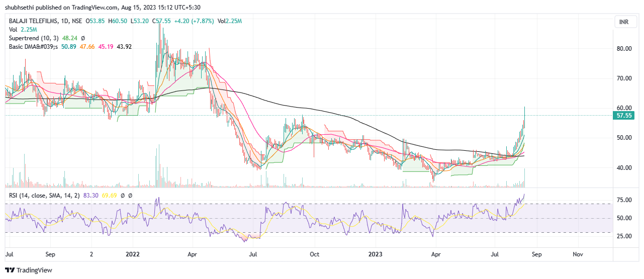Click the 2023 time axis label
644x279 pixels.
[376, 255]
